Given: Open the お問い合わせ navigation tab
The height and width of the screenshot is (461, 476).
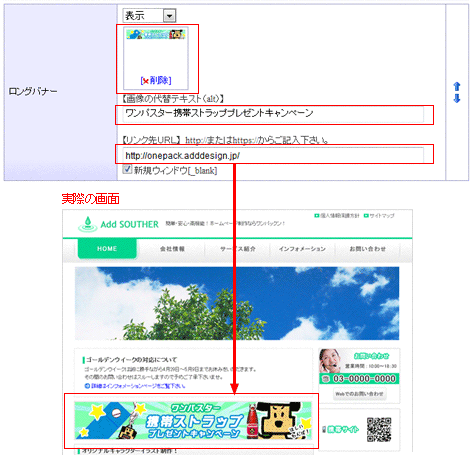Looking at the screenshot, I should [367, 249].
